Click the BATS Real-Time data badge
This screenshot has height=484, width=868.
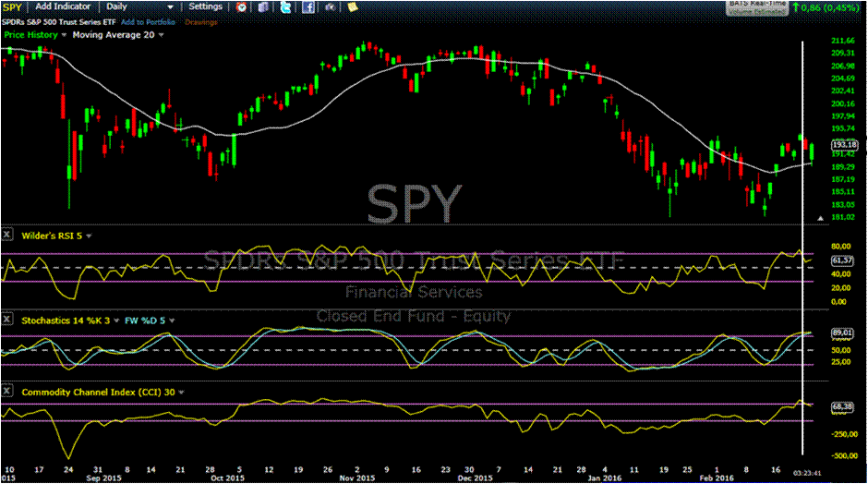(757, 7)
